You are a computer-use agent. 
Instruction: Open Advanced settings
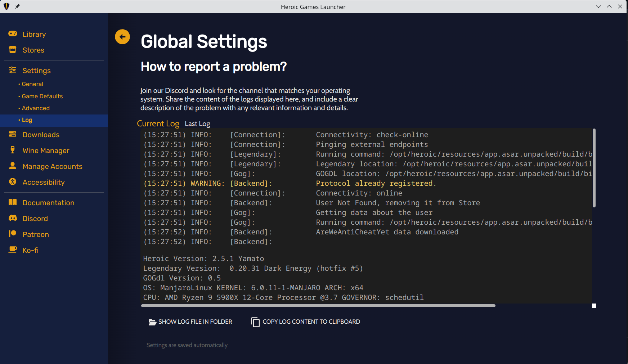[x=36, y=108]
